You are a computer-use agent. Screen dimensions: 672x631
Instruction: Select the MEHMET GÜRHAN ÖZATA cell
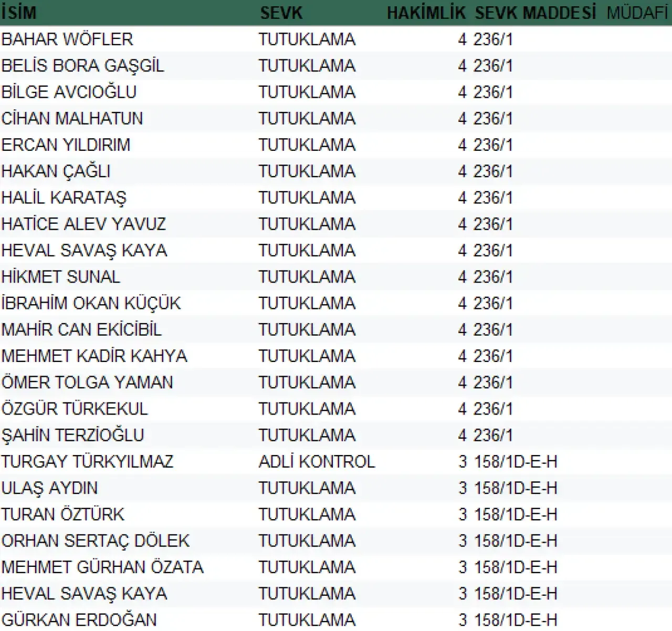tap(102, 567)
